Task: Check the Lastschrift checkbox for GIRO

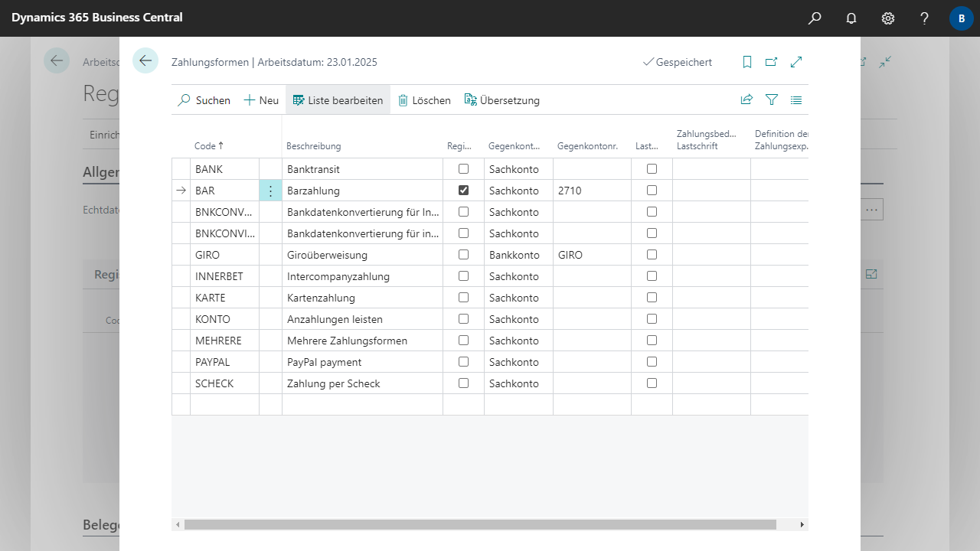Action: pyautogui.click(x=652, y=255)
